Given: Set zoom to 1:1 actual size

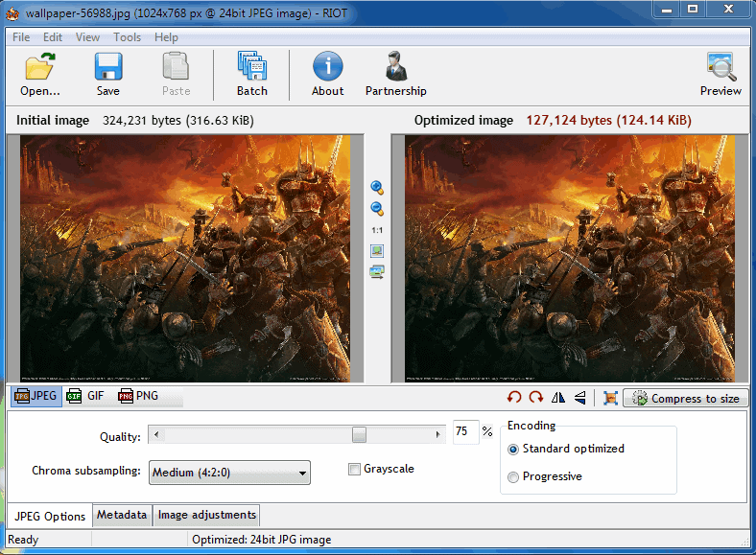Looking at the screenshot, I should (377, 230).
